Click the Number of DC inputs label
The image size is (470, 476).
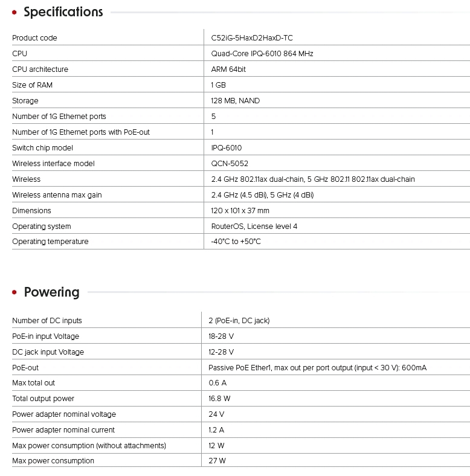point(47,321)
